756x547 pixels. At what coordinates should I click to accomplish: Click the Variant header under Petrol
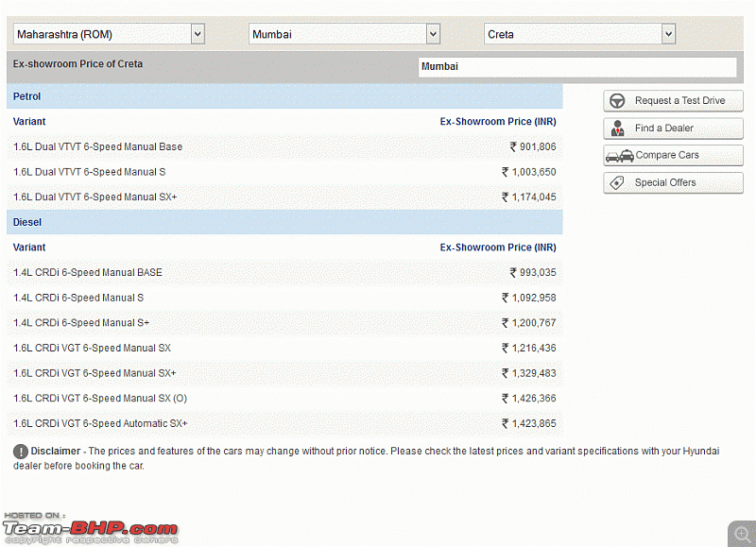click(x=29, y=122)
